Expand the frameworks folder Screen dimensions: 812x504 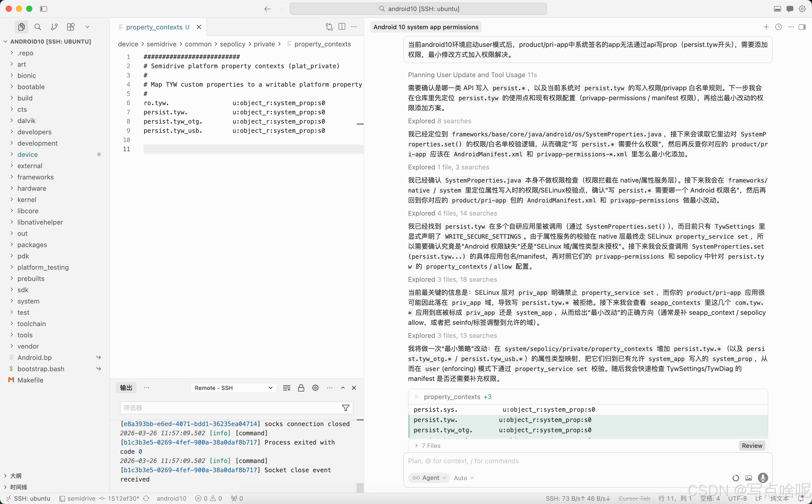35,177
